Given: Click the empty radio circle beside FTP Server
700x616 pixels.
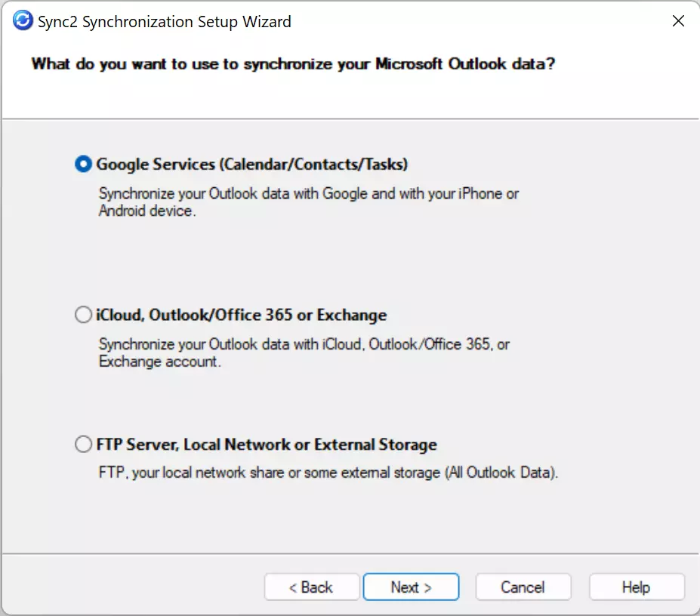Looking at the screenshot, I should tap(83, 445).
